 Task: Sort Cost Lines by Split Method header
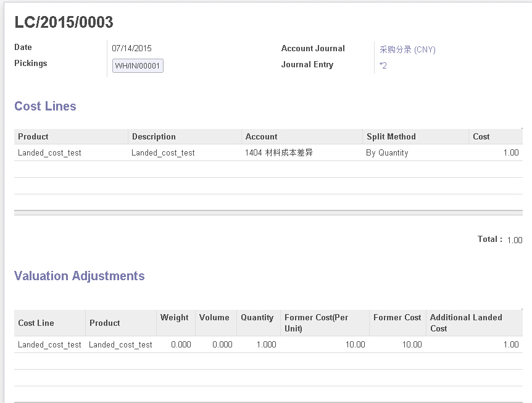click(391, 136)
